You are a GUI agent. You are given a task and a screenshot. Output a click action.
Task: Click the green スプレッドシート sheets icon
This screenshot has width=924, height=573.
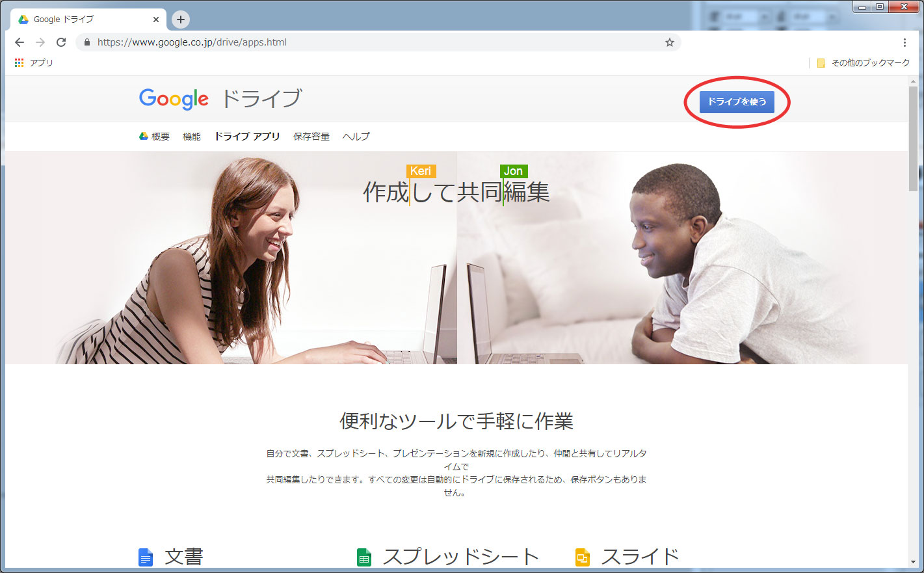click(x=364, y=557)
